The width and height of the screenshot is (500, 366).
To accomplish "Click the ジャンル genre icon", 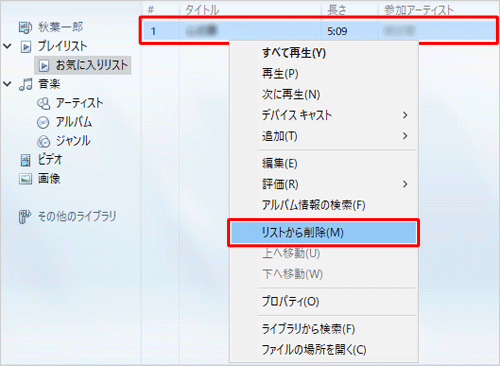I will [43, 141].
